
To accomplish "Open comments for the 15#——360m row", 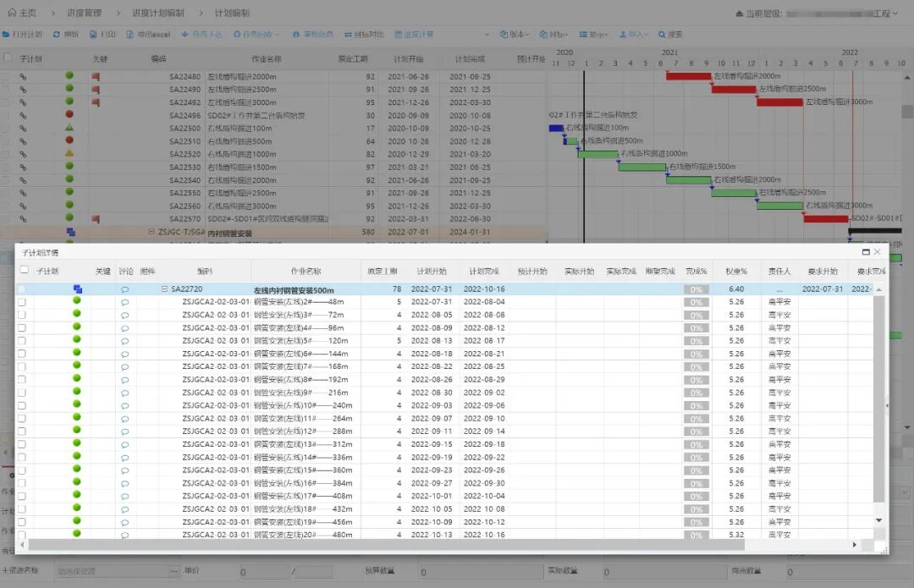I will pyautogui.click(x=124, y=471).
